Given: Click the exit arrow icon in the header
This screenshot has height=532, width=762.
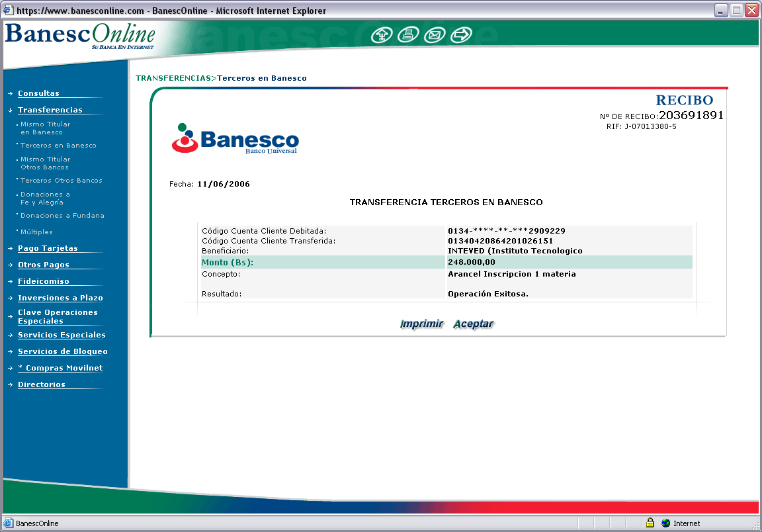Looking at the screenshot, I should pyautogui.click(x=461, y=35).
